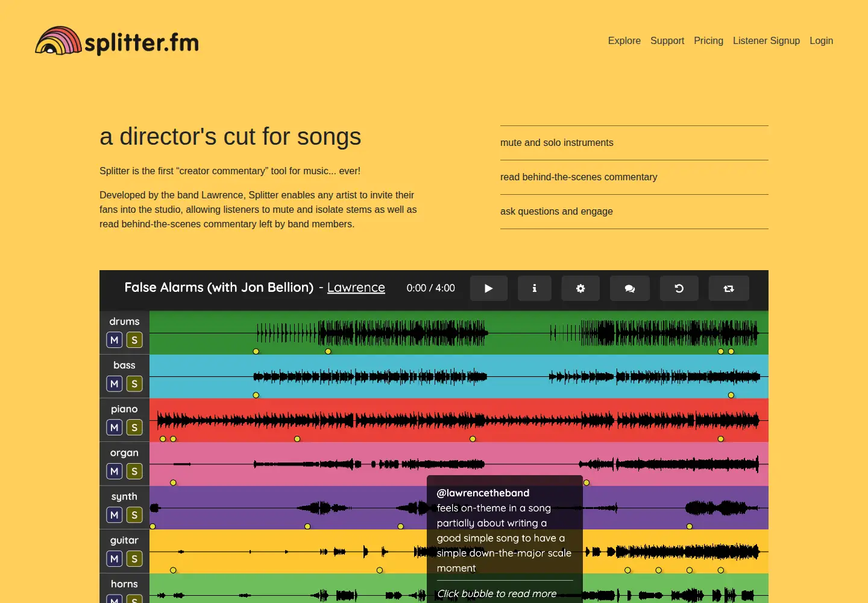
Task: Click 'Click bubble to read more' text
Action: (x=497, y=594)
